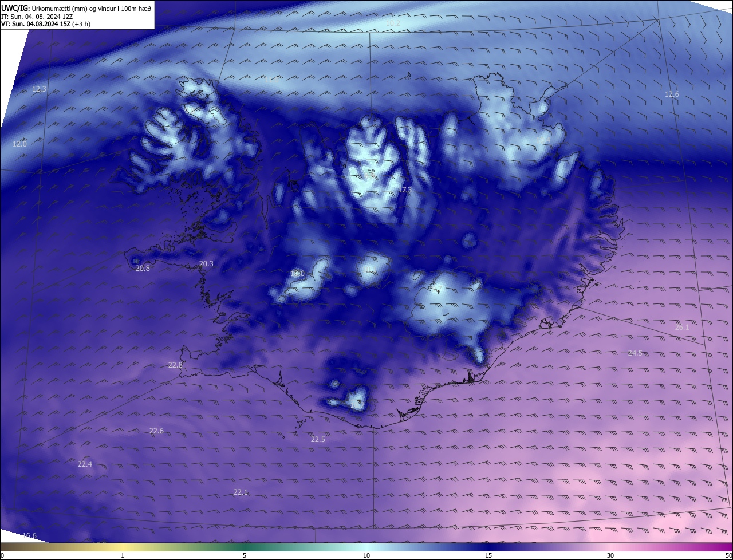The image size is (733, 560).
Task: Click the 12.6 value label
Action: [x=672, y=94]
